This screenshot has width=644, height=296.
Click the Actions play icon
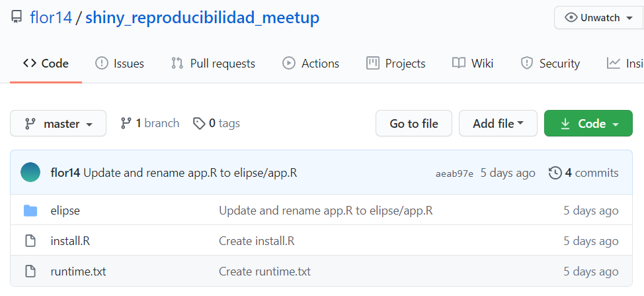[x=289, y=64]
